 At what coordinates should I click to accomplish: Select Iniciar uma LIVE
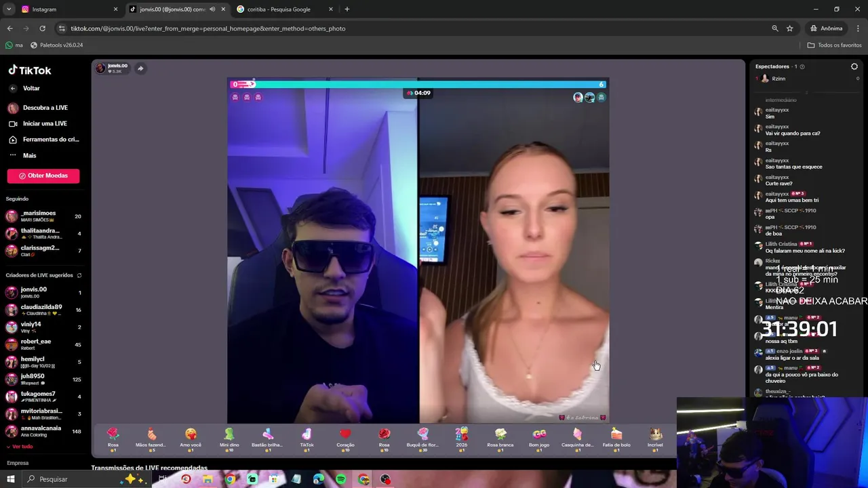(x=38, y=123)
